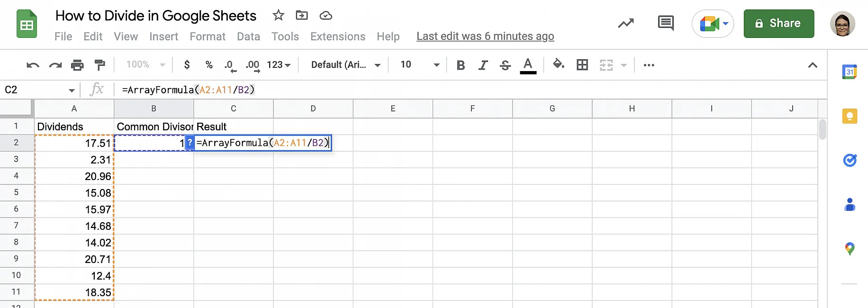Open the font family dropdown
The width and height of the screenshot is (868, 308).
[345, 64]
